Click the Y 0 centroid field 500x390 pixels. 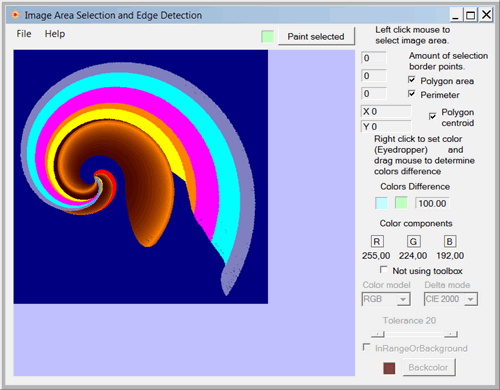386,127
